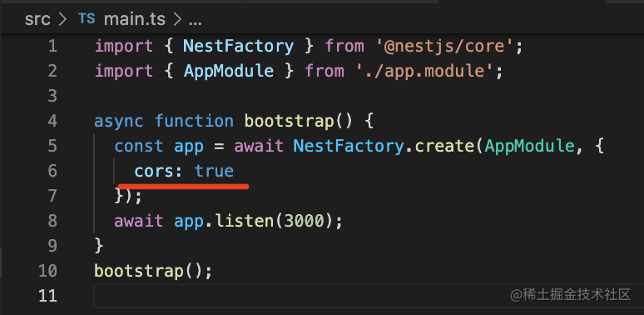Click the empty line 11 in editor
This screenshot has width=644, height=315.
(x=365, y=295)
